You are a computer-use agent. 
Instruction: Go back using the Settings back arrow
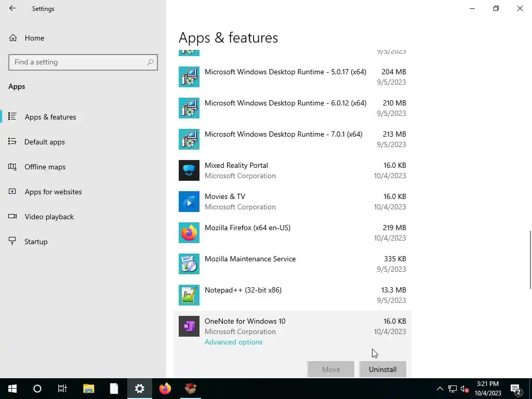(x=12, y=8)
